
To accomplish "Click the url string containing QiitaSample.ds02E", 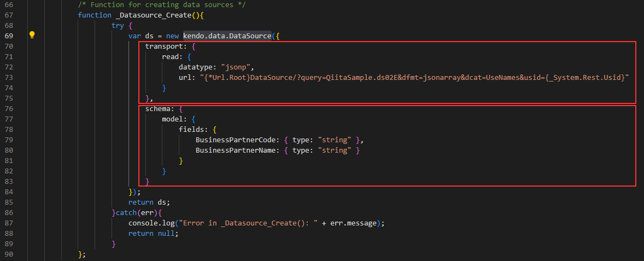I will [414, 77].
